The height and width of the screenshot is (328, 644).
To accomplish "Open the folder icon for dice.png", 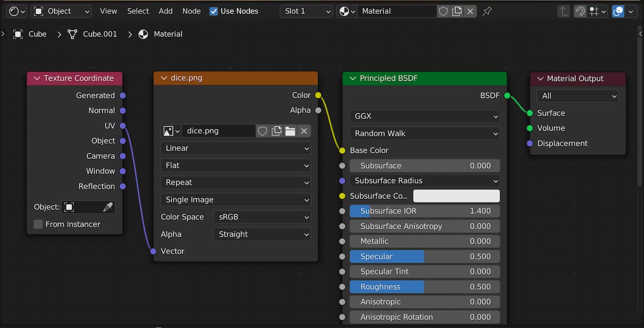I will 290,131.
